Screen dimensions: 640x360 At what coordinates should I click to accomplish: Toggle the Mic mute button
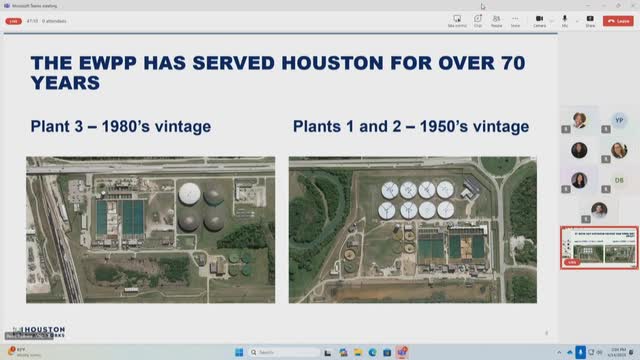coord(564,21)
